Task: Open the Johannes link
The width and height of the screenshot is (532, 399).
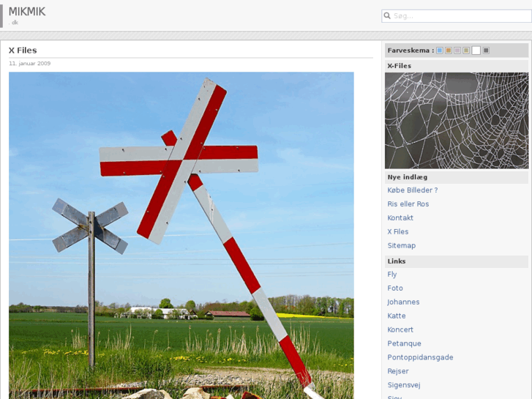Action: tap(403, 302)
